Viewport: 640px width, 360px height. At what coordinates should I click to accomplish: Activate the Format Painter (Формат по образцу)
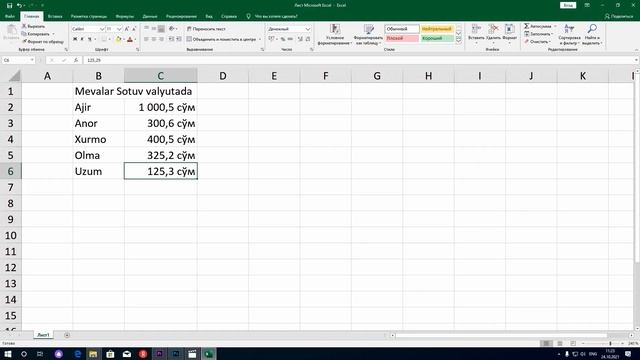tap(42, 41)
